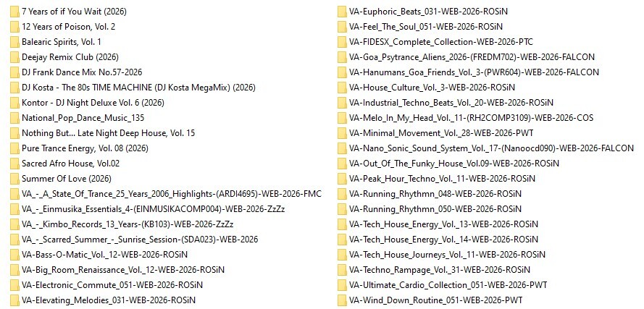The width and height of the screenshot is (644, 309).
Task: Select the '12 Years of Poison, Vol. 2' name
Action: [69, 27]
